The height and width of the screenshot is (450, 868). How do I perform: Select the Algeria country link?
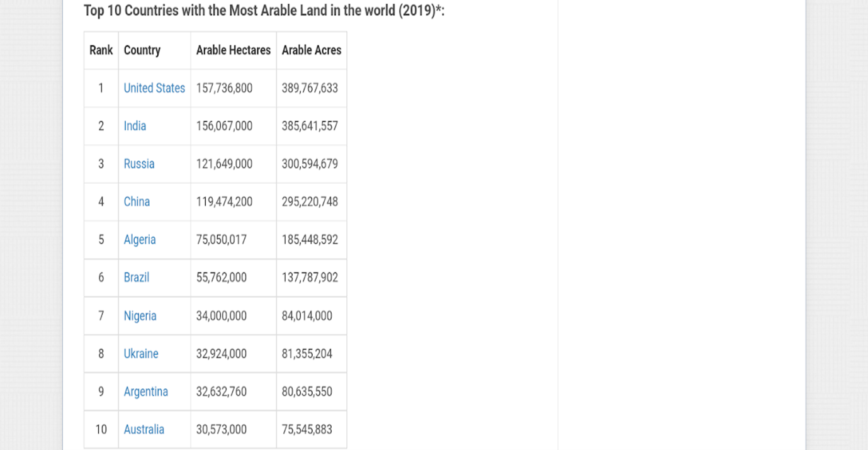pyautogui.click(x=140, y=240)
